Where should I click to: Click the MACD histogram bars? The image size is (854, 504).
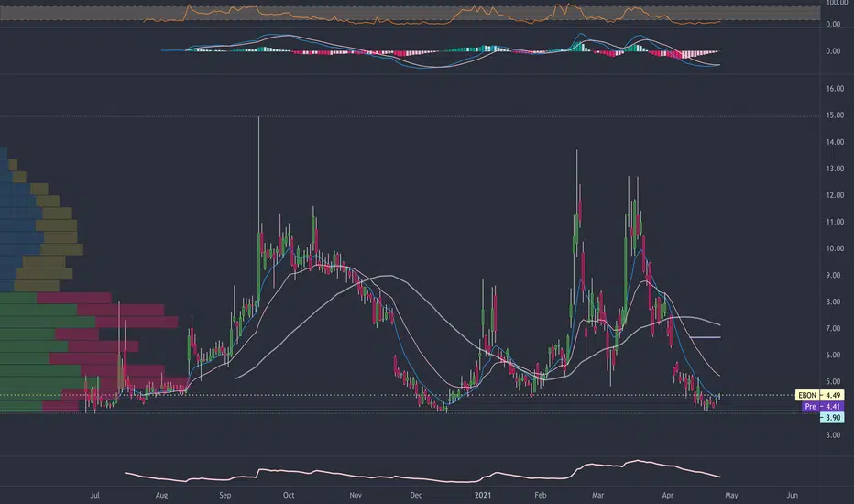452,51
